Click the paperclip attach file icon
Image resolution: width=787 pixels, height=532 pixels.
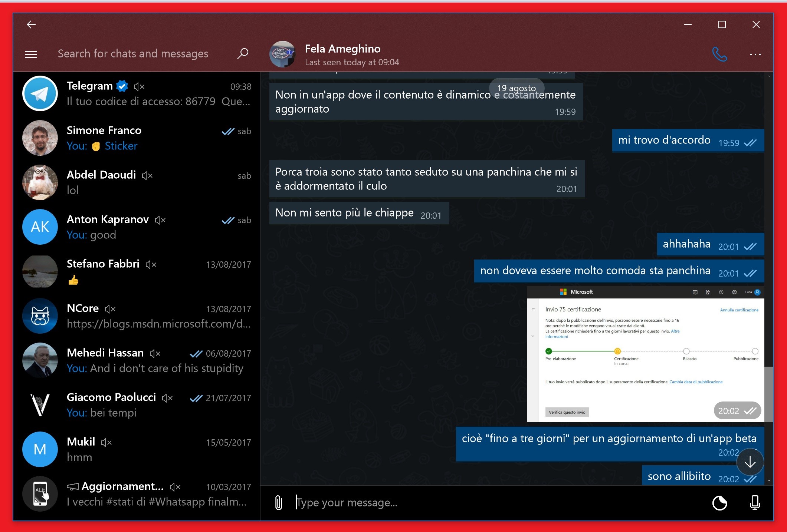[x=278, y=503]
